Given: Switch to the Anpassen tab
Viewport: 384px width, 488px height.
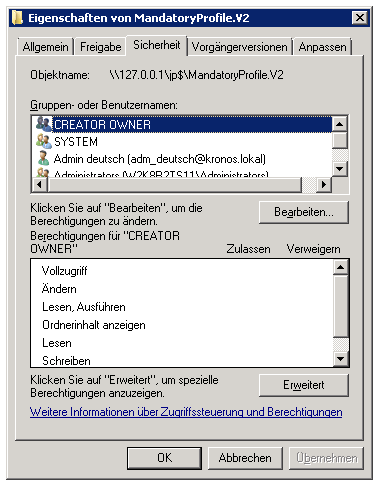Looking at the screenshot, I should tap(322, 47).
